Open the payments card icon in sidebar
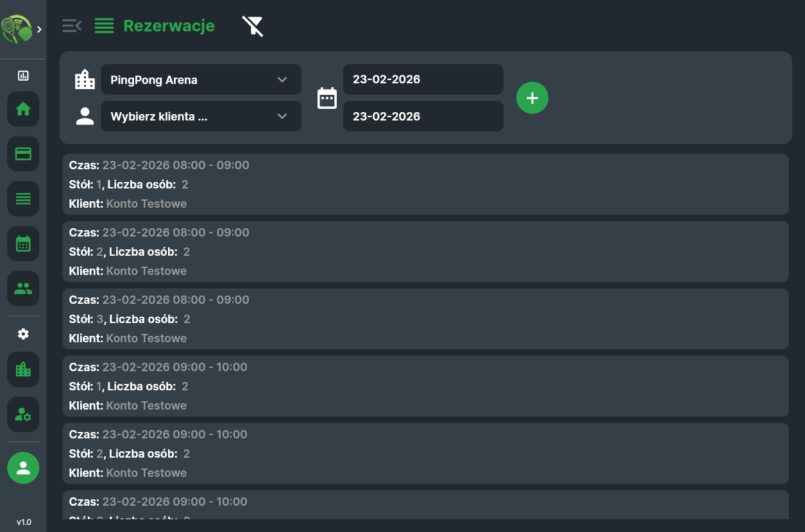 tap(23, 154)
